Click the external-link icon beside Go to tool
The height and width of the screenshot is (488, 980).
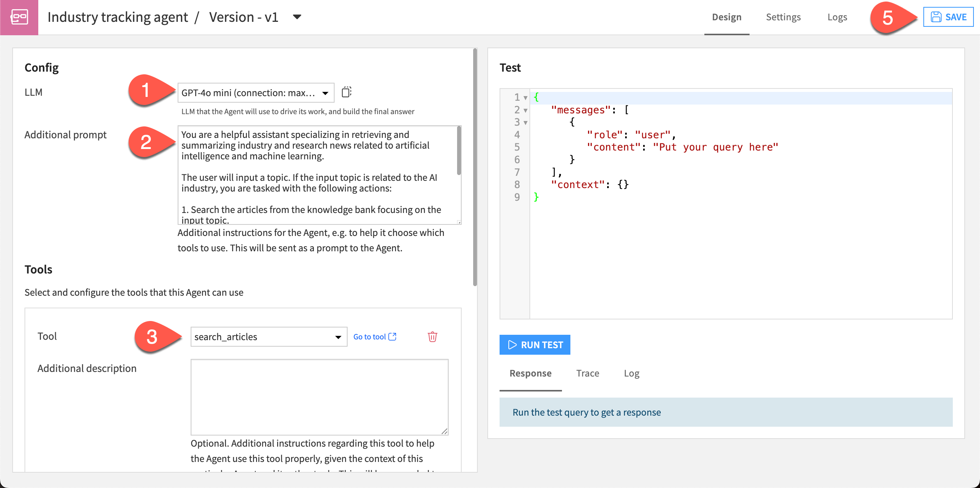point(392,336)
